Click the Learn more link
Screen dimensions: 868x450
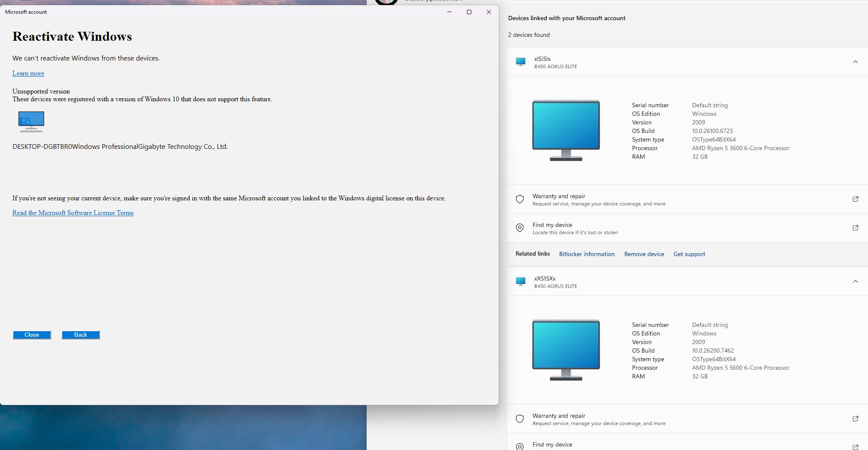click(28, 73)
